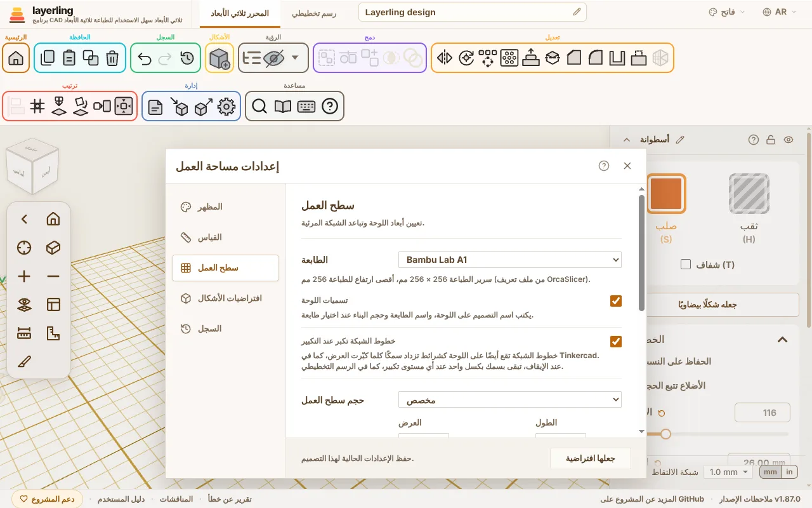Open the discussions link in footer
The image size is (812, 508).
[x=176, y=499]
